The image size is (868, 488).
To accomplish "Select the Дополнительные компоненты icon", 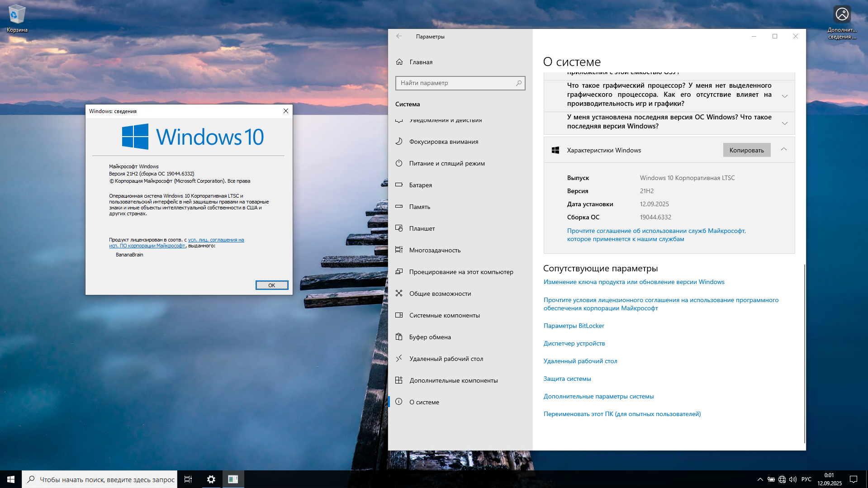I will pos(399,380).
